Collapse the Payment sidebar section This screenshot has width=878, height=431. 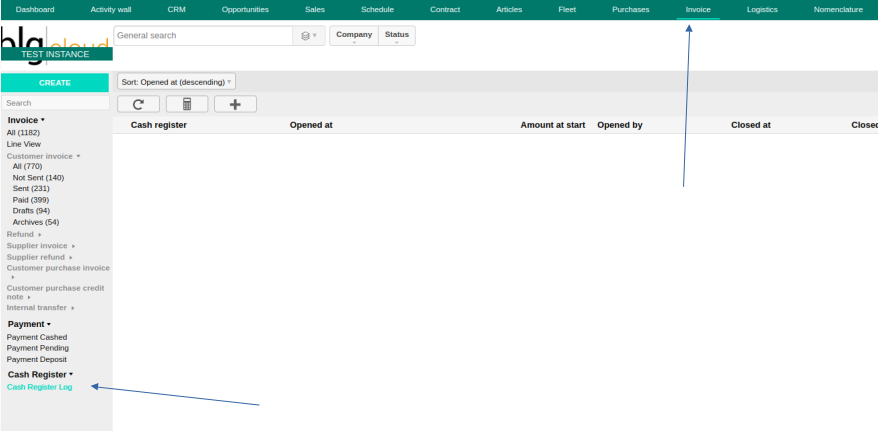(x=29, y=324)
